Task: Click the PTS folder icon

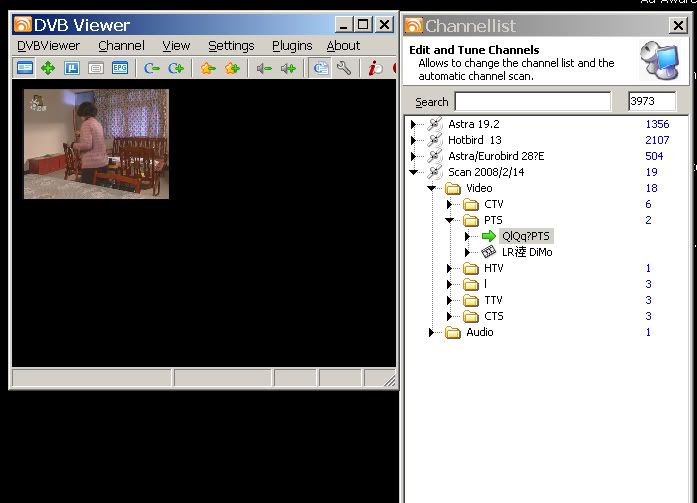Action: tap(471, 220)
